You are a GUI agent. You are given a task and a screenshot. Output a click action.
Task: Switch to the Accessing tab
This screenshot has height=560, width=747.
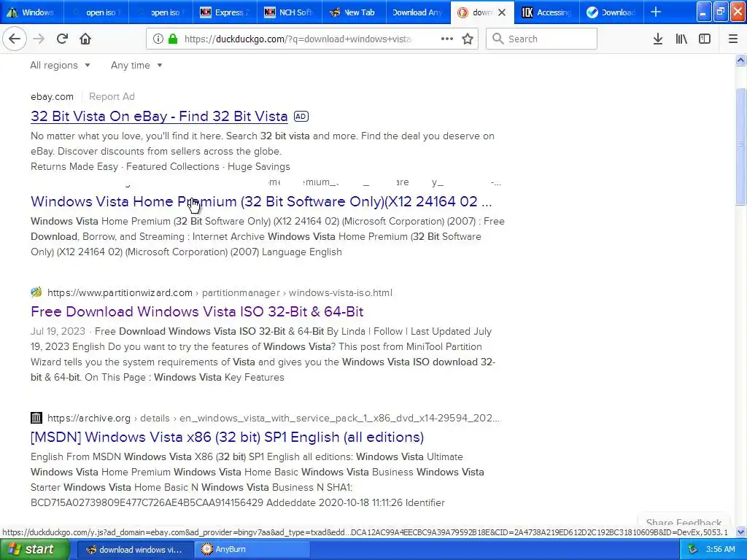pos(547,12)
